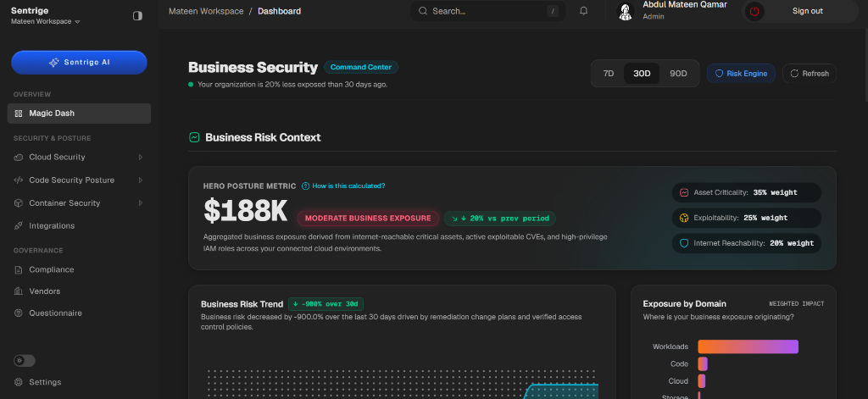
Task: Click the shield icon in Risk Engine
Action: pos(719,74)
